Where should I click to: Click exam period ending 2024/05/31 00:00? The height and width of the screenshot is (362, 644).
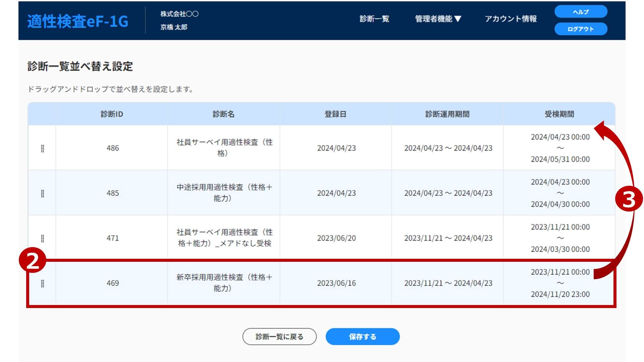tap(560, 148)
